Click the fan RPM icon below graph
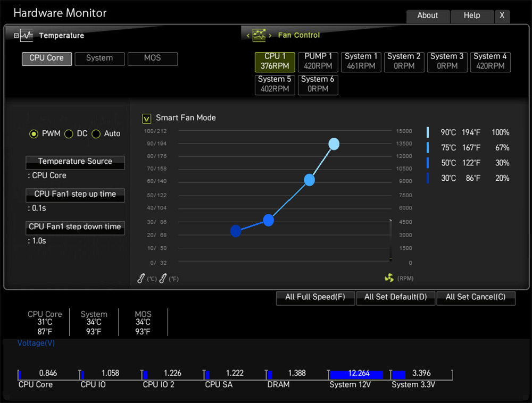Image resolution: width=532 pixels, height=403 pixels. tap(389, 278)
